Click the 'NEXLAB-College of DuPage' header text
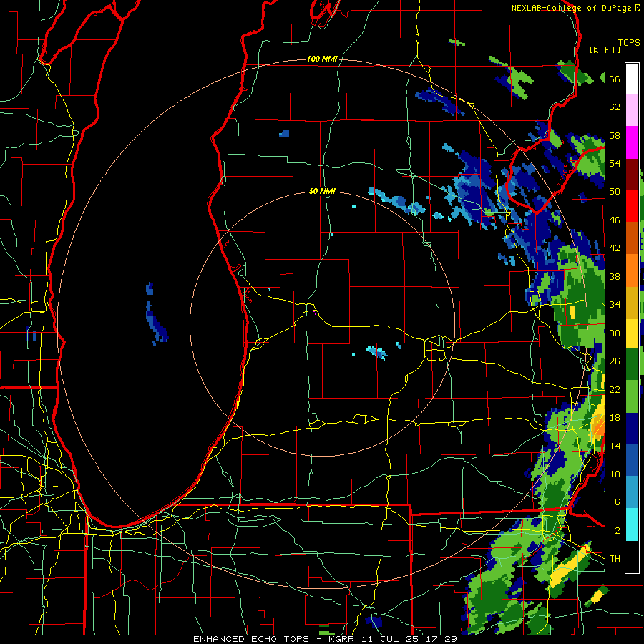644x644 pixels. pos(571,8)
